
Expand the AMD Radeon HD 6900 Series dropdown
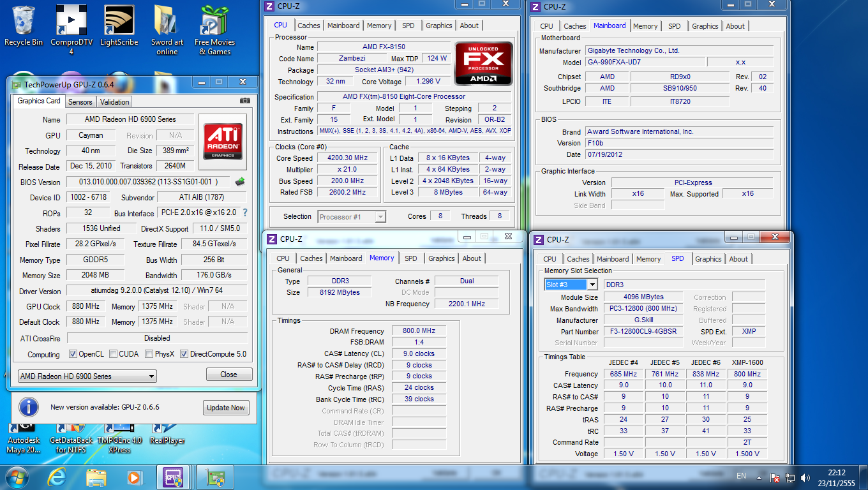151,376
